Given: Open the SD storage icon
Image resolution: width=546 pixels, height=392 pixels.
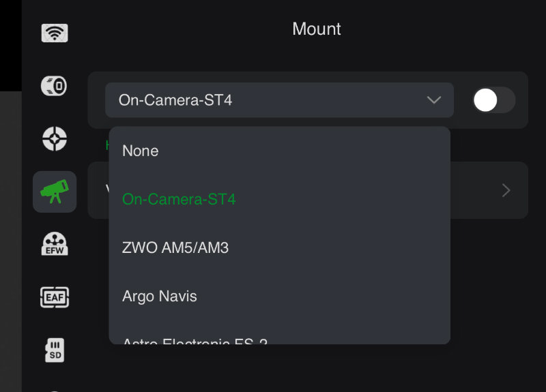Looking at the screenshot, I should coord(55,350).
